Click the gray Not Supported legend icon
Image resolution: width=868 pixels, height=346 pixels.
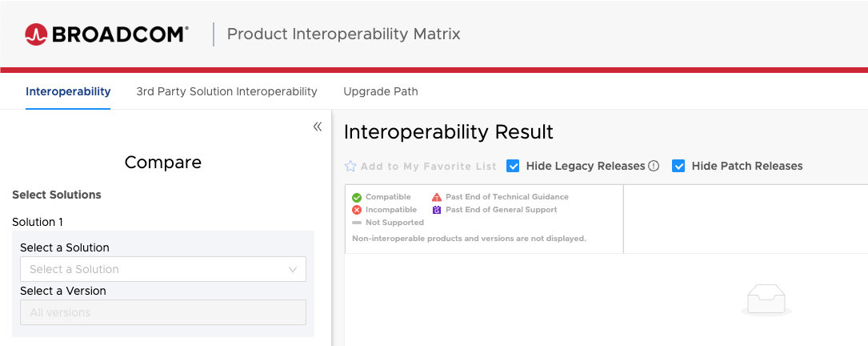[357, 223]
